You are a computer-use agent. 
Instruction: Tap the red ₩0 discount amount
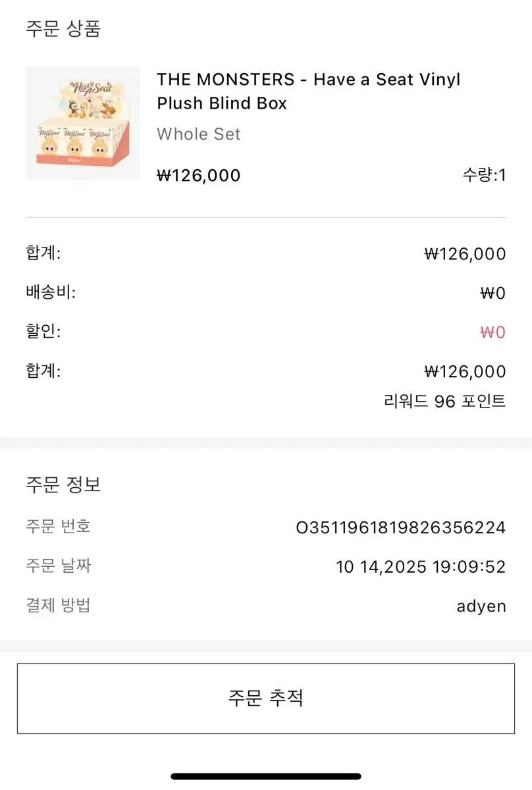(x=492, y=332)
